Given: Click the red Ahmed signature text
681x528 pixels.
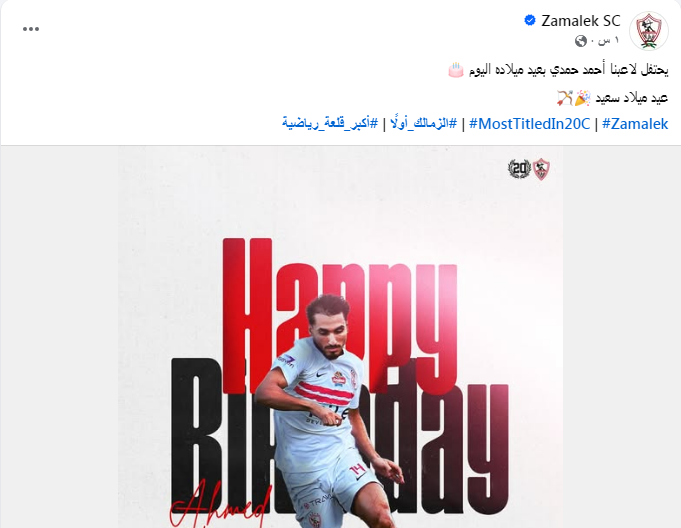Looking at the screenshot, I should 219,506.
